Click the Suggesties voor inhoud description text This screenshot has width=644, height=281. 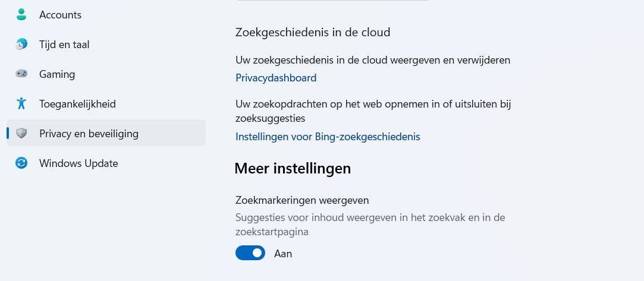(x=370, y=218)
